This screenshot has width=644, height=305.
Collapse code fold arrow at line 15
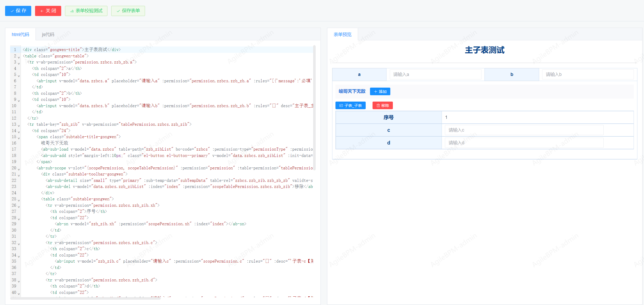[19, 138]
